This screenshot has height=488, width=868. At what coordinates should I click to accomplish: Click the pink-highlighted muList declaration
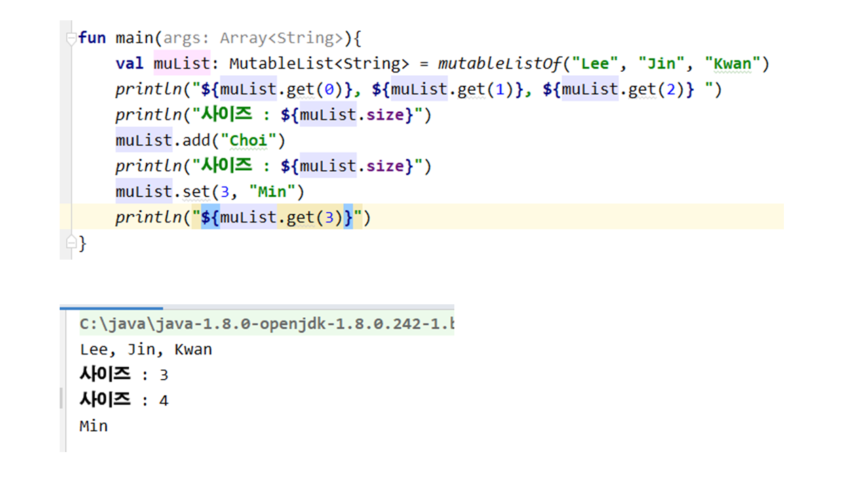point(182,64)
